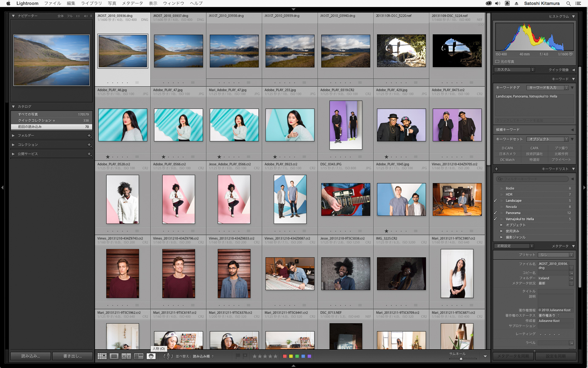Open People view face icon
The height and width of the screenshot is (368, 588).
pos(151,356)
